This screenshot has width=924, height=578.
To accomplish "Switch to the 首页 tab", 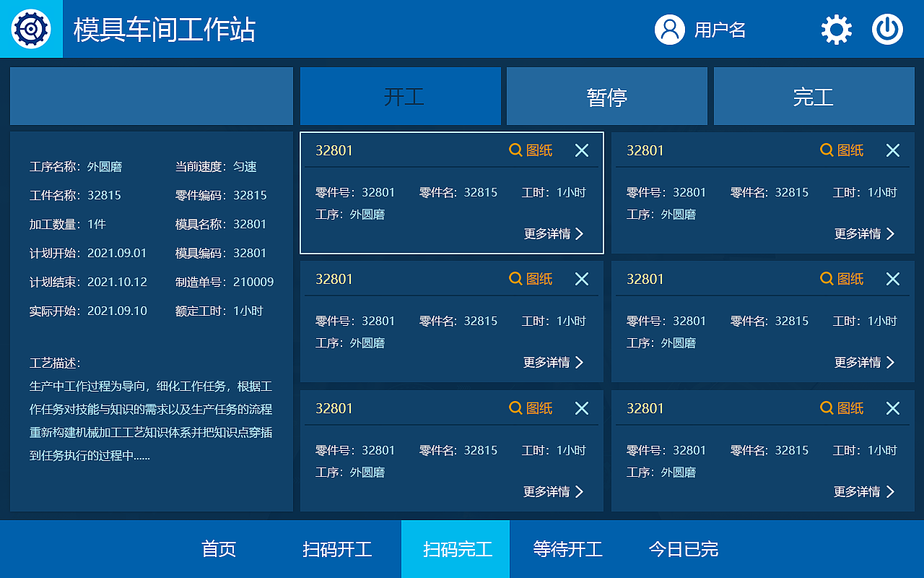I will click(x=219, y=549).
